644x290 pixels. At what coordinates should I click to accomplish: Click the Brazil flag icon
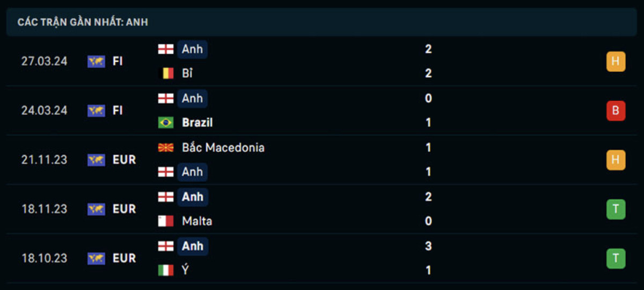point(166,123)
